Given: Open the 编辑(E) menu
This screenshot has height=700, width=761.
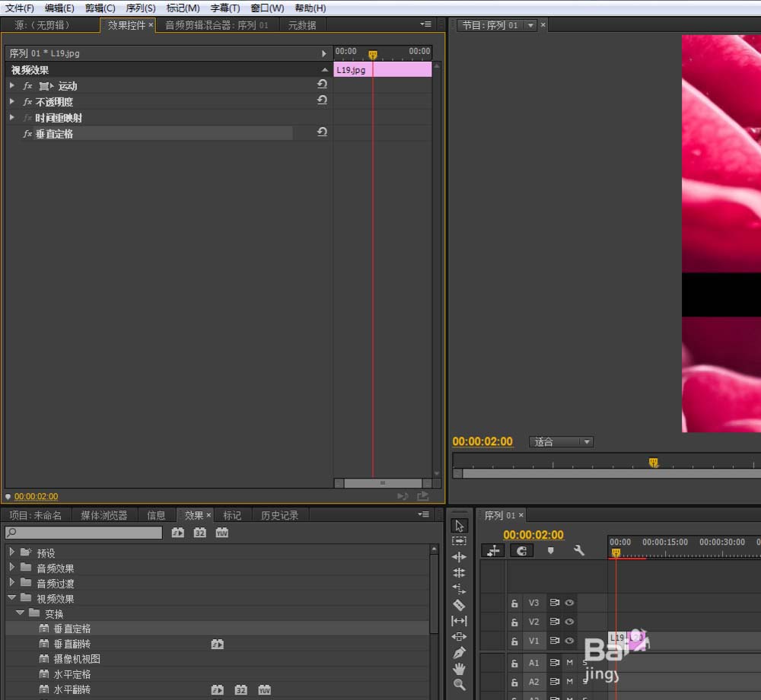Looking at the screenshot, I should tap(59, 8).
